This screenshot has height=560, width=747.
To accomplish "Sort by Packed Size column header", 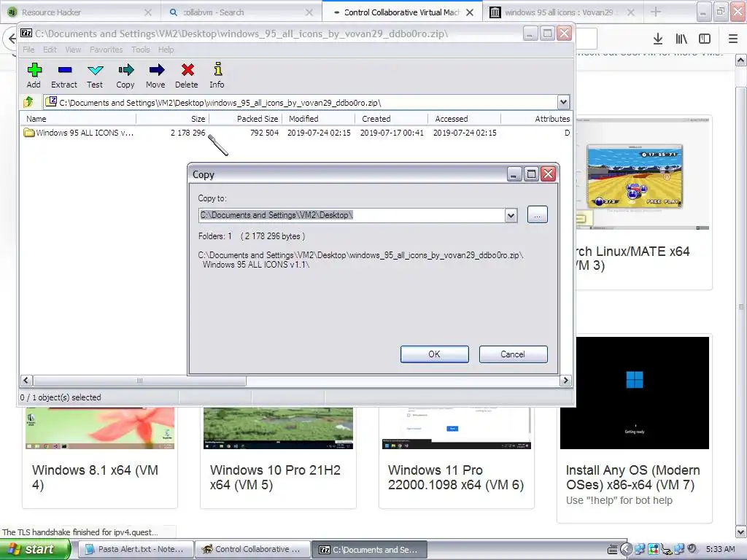I will click(246, 119).
